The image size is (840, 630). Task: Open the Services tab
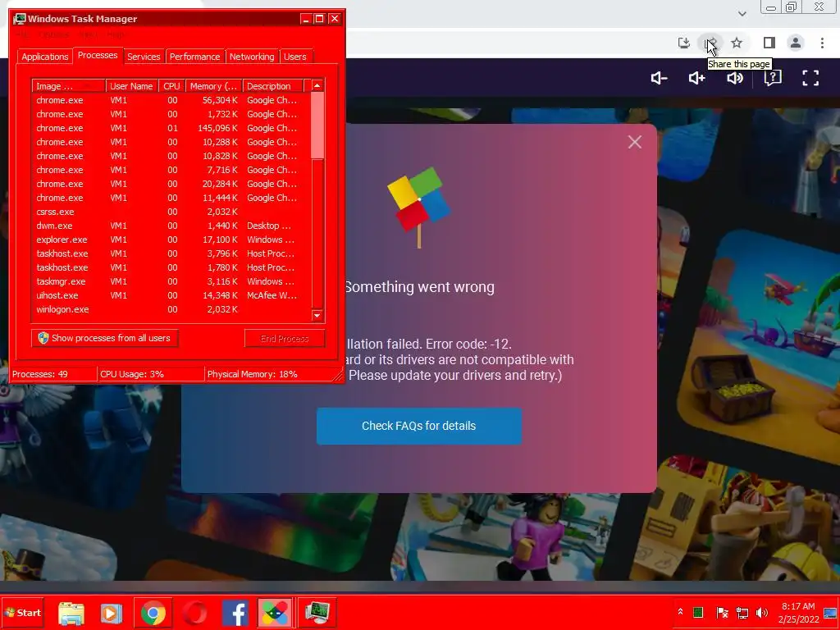pyautogui.click(x=144, y=57)
